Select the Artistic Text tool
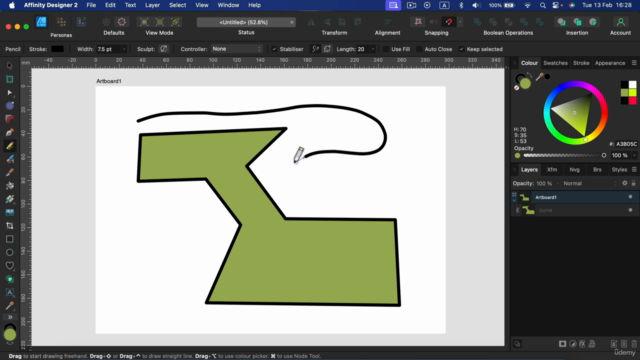Screen dimensions: 640x360 tap(10, 292)
